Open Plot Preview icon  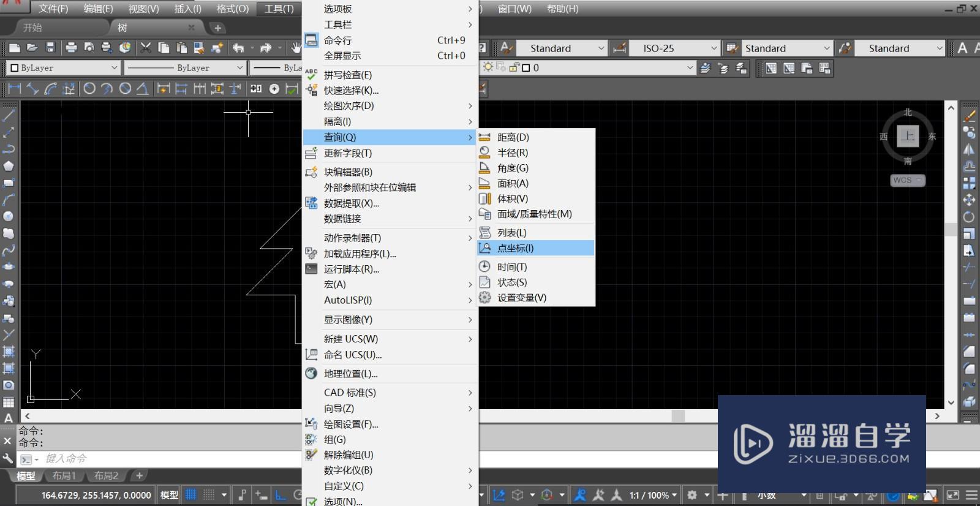tap(89, 48)
